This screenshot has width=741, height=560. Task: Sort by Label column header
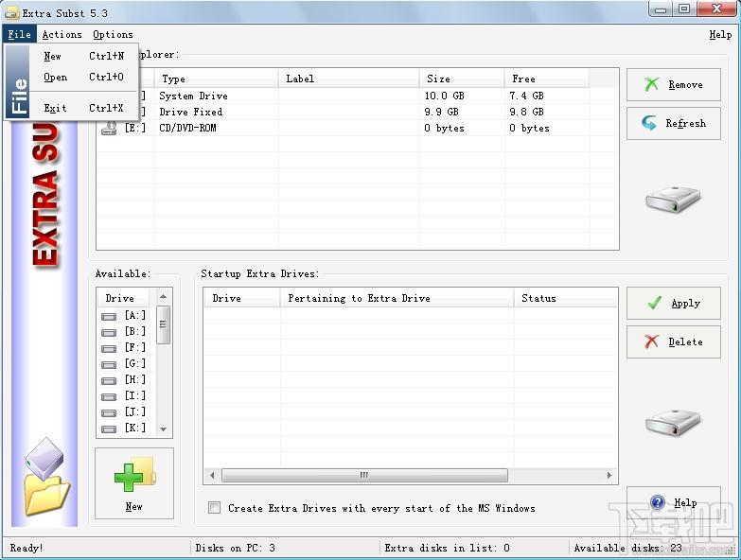[349, 79]
